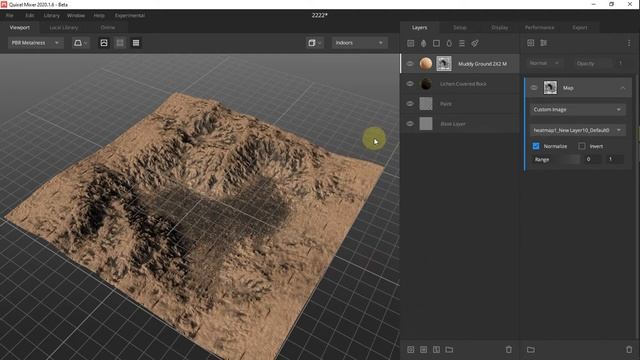Open the Experimental menu
This screenshot has width=640, height=360.
[x=130, y=15]
